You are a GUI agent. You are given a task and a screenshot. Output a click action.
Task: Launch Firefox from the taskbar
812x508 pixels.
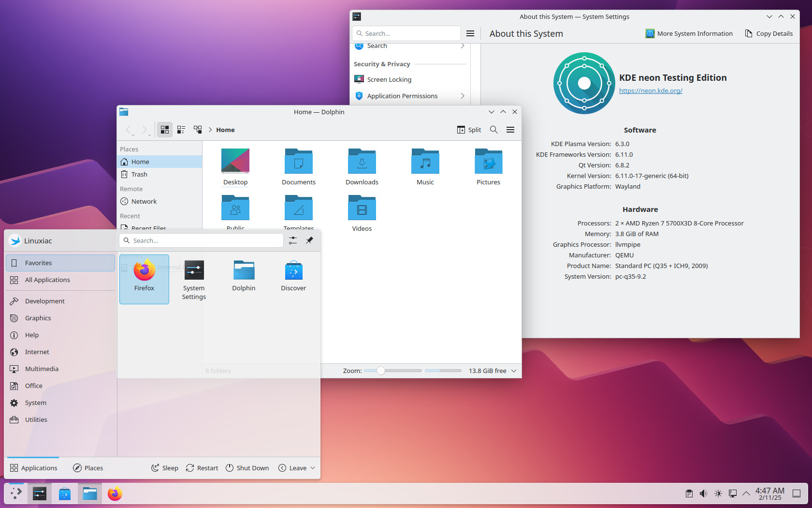click(115, 493)
